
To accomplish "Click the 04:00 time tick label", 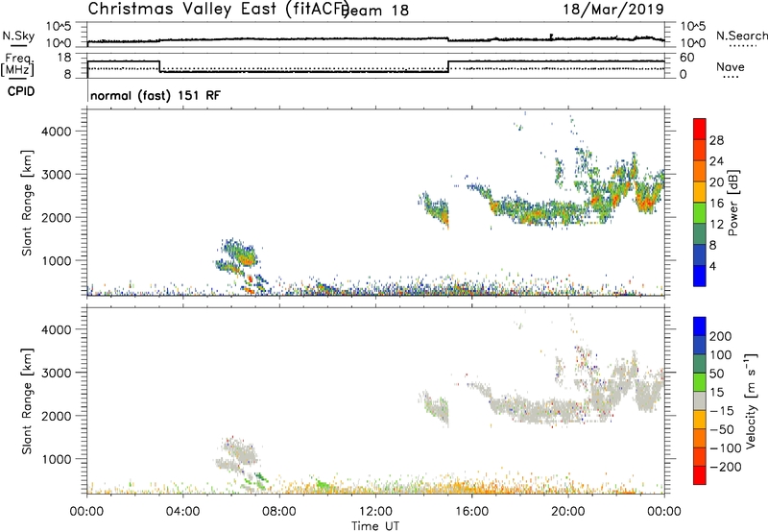I will 182,512.
